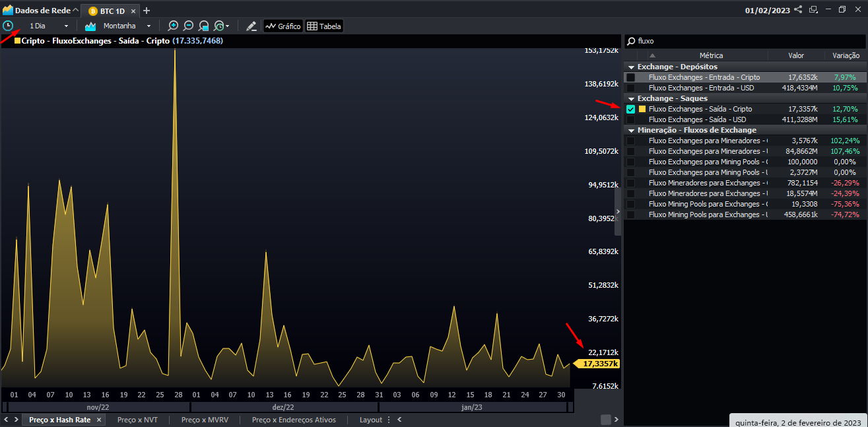The width and height of the screenshot is (868, 427).
Task: Click the Tabela view button
Action: 323,25
